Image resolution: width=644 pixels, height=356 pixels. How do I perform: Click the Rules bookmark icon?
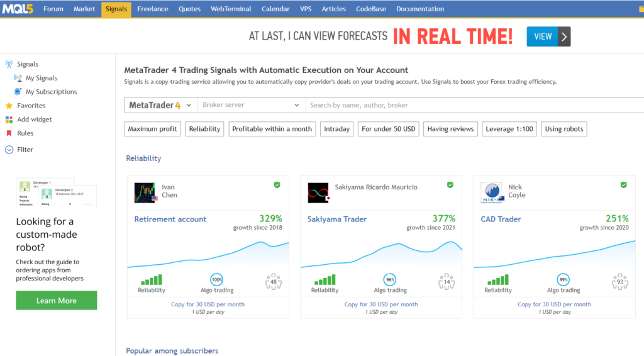click(9, 133)
